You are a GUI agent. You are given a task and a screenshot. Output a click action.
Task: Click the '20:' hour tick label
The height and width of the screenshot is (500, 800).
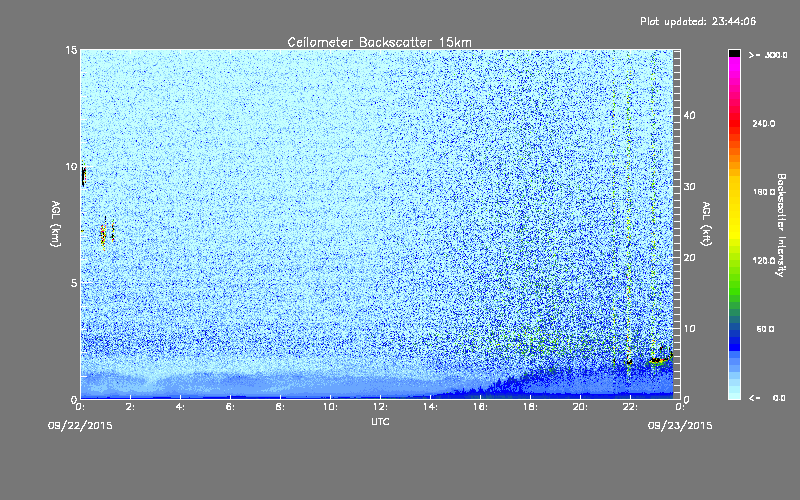(581, 407)
